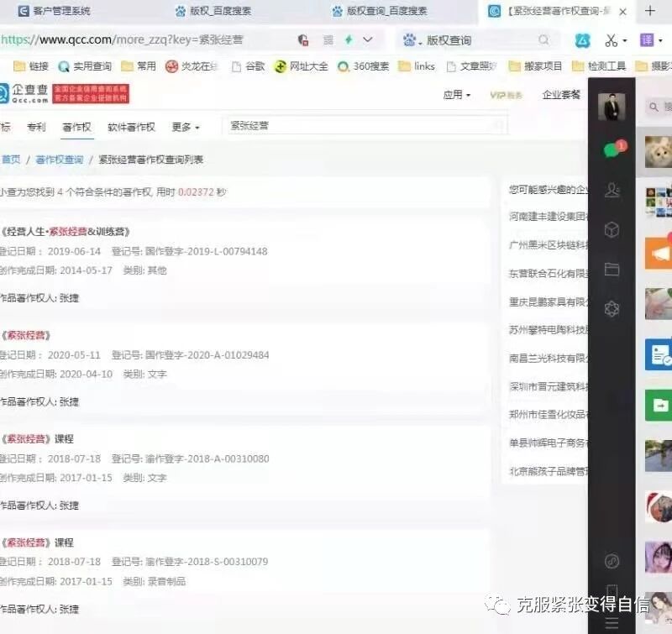Switch to the 软件著作权 tab
The height and width of the screenshot is (634, 672).
coord(131,128)
